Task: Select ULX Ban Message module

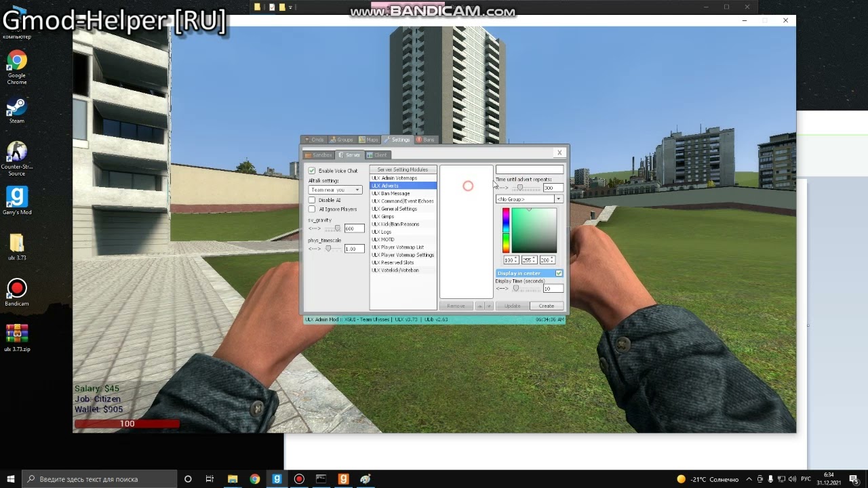Action: tap(403, 193)
